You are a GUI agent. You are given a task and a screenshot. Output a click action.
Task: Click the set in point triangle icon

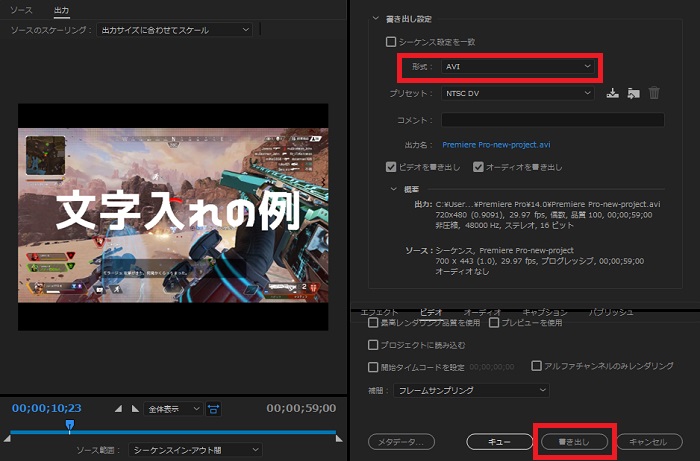pyautogui.click(x=118, y=409)
